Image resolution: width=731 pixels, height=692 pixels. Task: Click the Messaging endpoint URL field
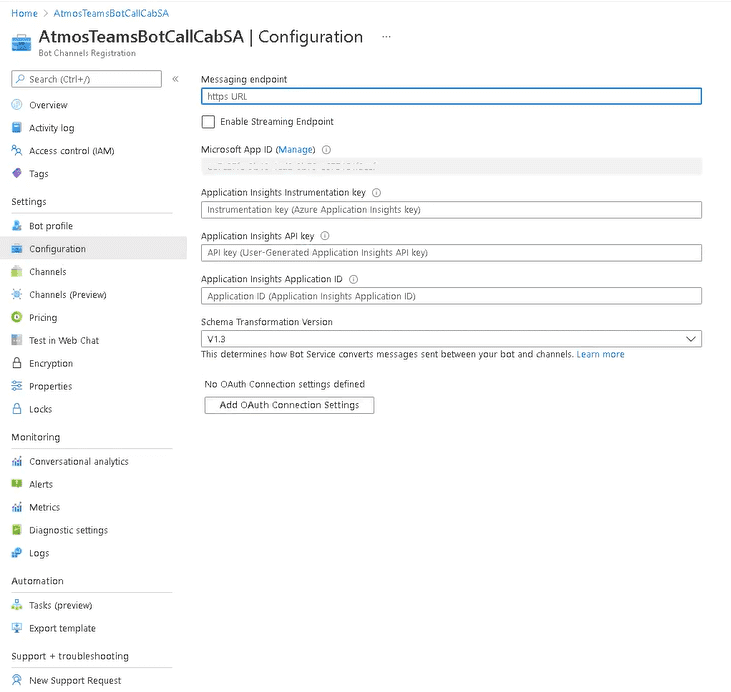pos(451,97)
